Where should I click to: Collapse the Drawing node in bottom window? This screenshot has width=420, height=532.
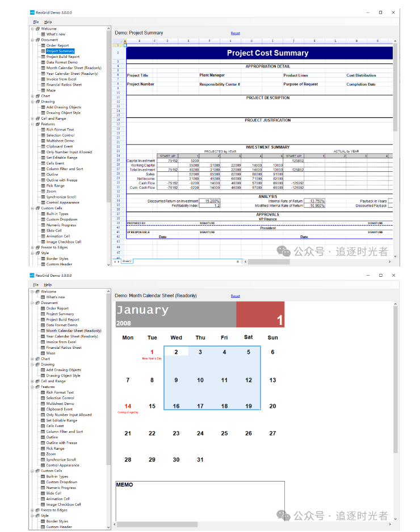click(x=32, y=364)
